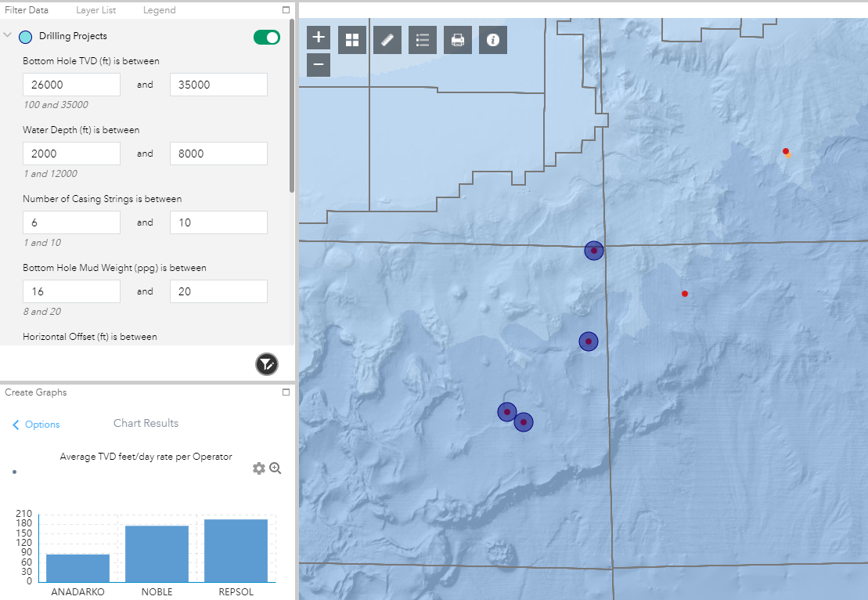Open chart settings gear icon

click(259, 468)
